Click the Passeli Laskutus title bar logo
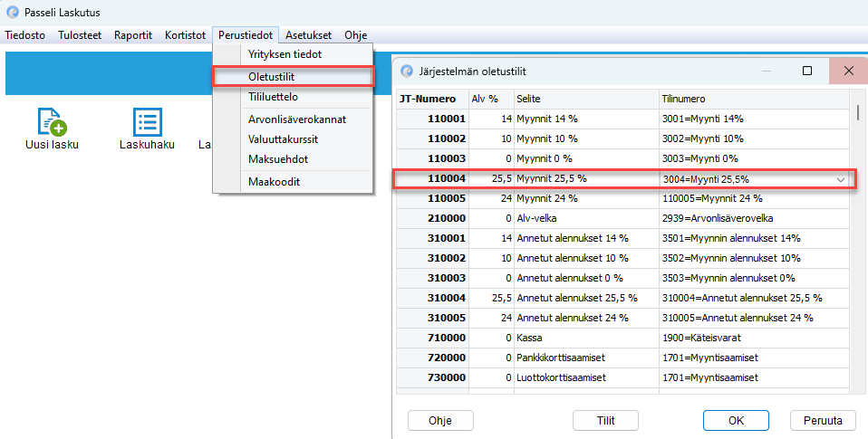Viewport: 868px width, 439px height. pos(12,12)
